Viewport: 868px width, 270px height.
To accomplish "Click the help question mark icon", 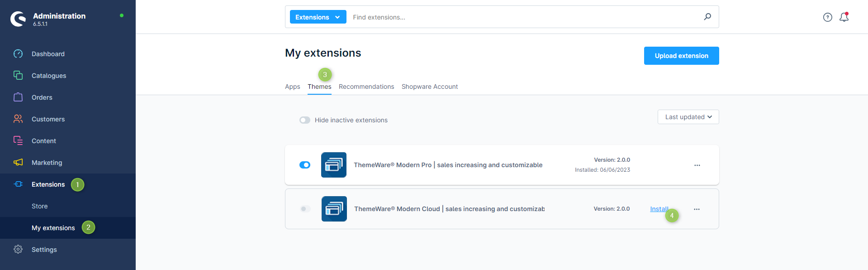I will point(827,17).
